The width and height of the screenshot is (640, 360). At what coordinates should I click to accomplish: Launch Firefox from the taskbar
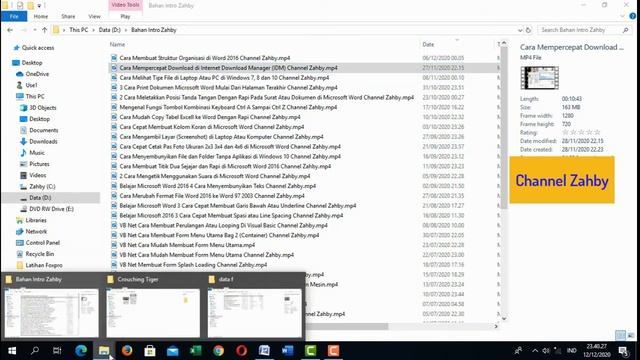pyautogui.click(x=127, y=351)
